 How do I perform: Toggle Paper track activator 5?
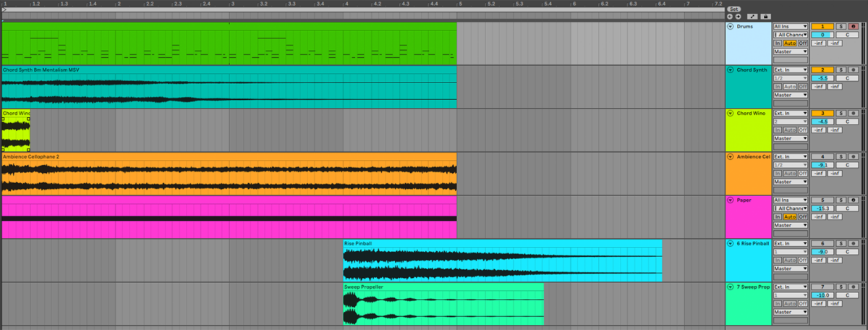[x=822, y=200]
